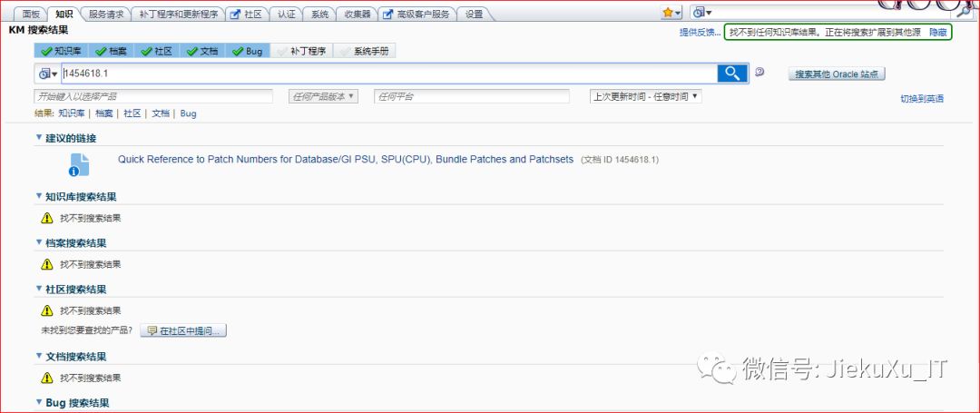Toggle the 社区 source filter
Image resolution: width=980 pixels, height=413 pixels.
tap(157, 51)
